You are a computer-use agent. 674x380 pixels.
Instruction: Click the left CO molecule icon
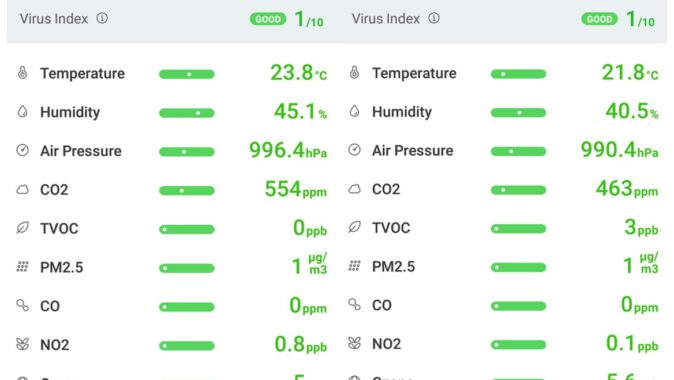[22, 305]
